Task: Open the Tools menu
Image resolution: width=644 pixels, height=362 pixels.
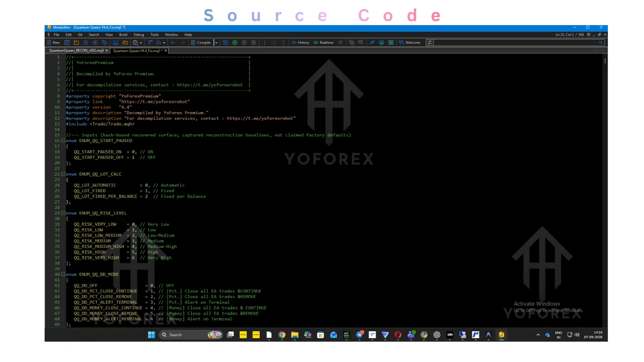Action: (154, 35)
